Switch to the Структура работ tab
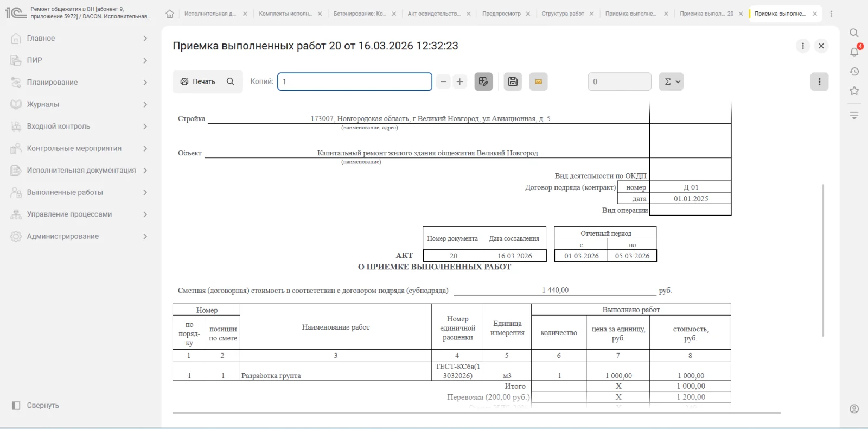Viewport: 868px width, 429px height. (x=563, y=14)
